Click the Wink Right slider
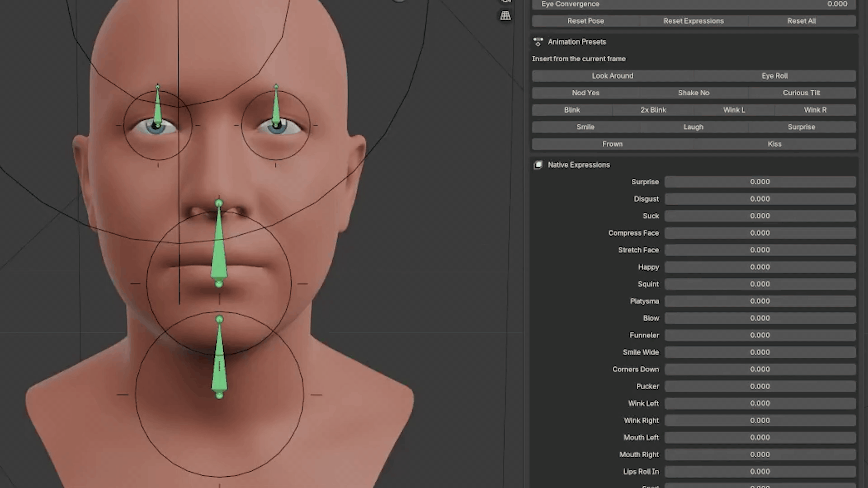The width and height of the screenshot is (868, 488). [x=760, y=420]
